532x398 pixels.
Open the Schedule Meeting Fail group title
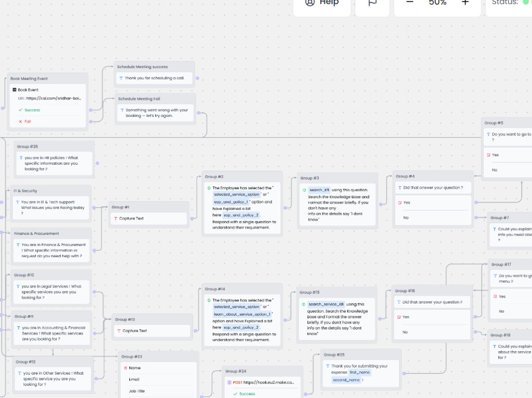139,99
